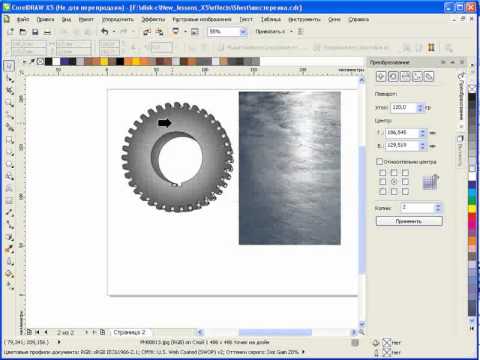
Task: Open the Правка menu
Action: point(45,20)
